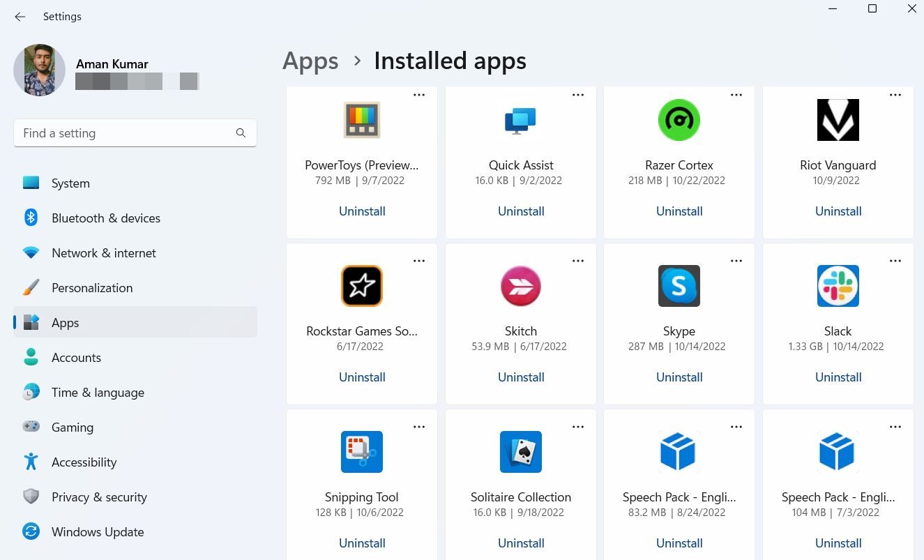The width and height of the screenshot is (924, 560).
Task: Go back with the arrow icon
Action: tap(20, 17)
